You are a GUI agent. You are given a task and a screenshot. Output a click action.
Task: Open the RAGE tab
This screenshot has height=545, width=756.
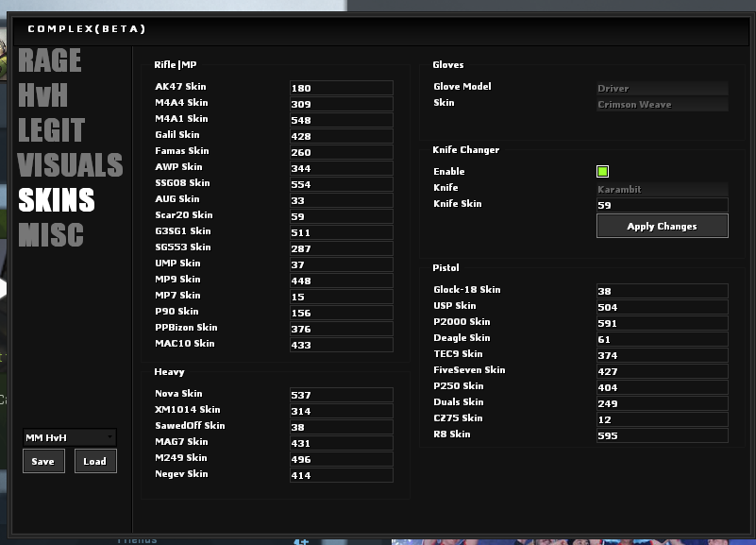[50, 60]
